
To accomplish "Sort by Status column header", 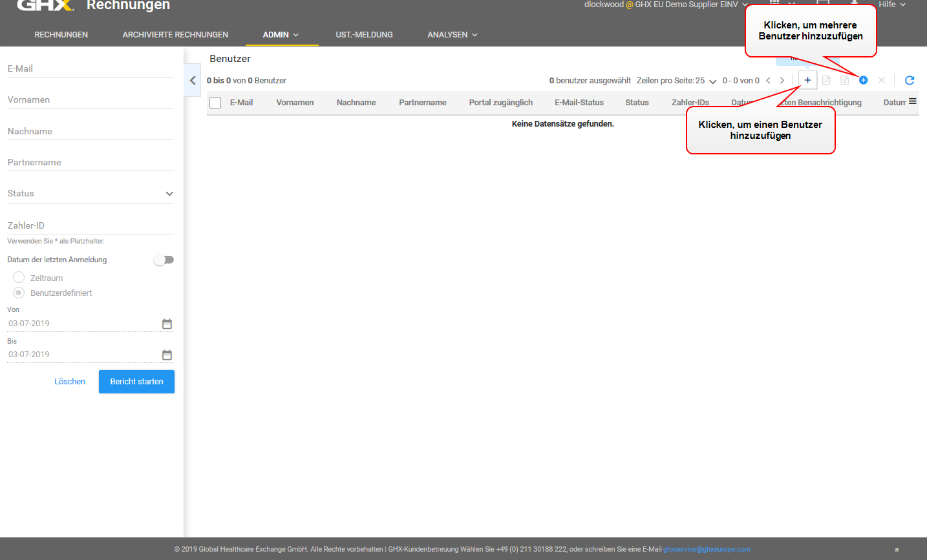I will point(637,103).
